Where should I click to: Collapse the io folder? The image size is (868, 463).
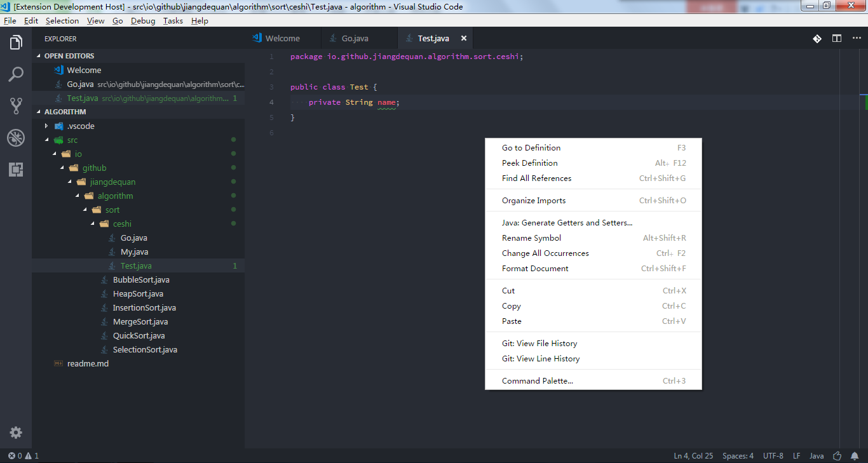click(x=54, y=154)
